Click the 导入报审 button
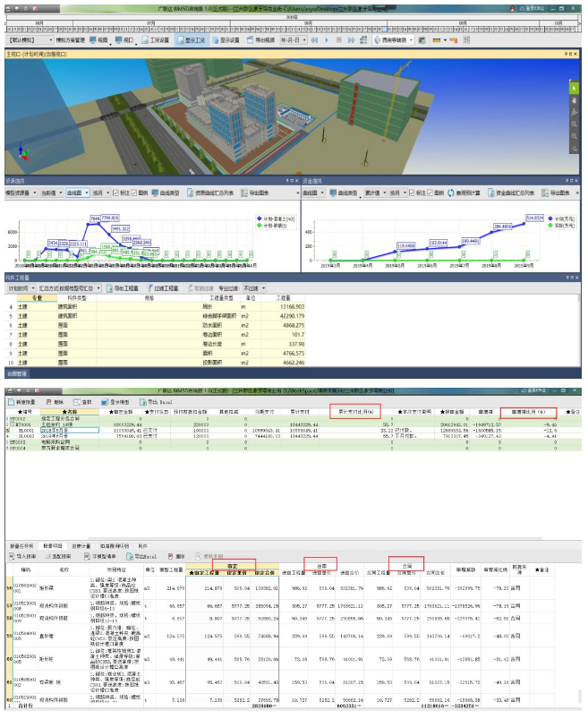 [22, 556]
